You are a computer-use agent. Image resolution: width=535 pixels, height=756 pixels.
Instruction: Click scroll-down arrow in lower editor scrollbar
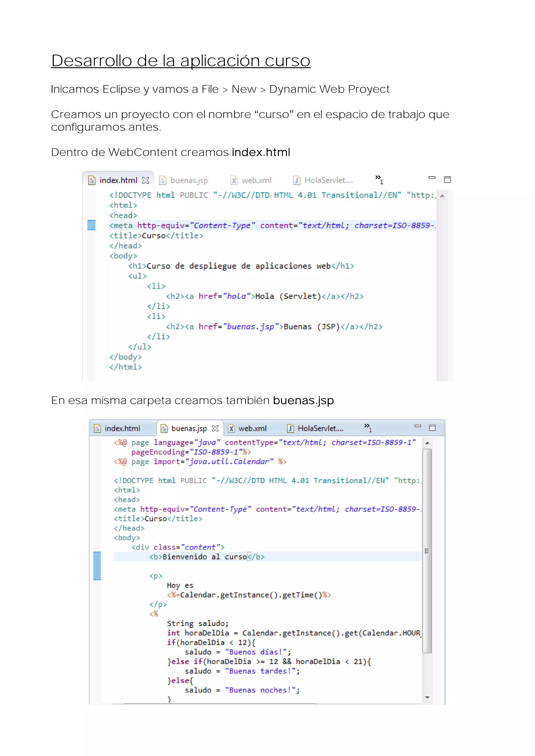(427, 697)
